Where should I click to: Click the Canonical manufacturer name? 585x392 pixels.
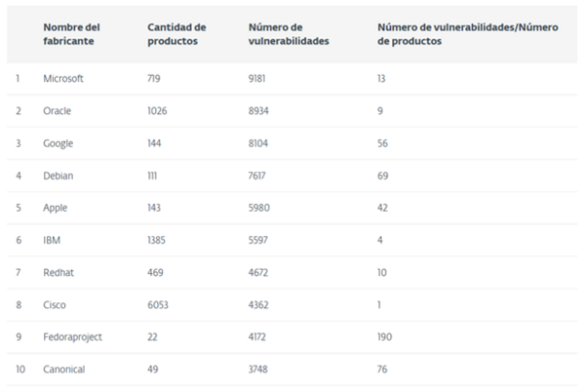pos(63,370)
